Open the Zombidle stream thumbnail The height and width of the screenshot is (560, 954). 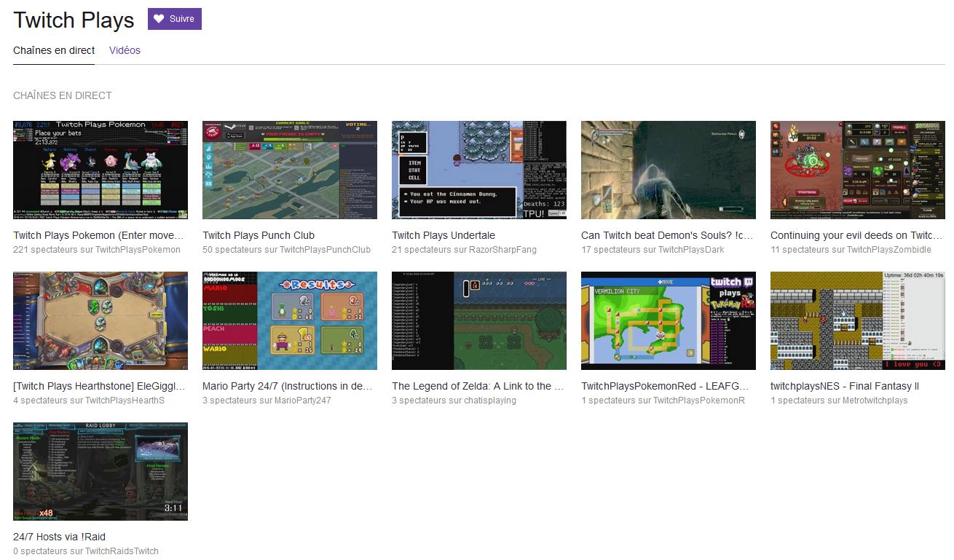click(858, 170)
